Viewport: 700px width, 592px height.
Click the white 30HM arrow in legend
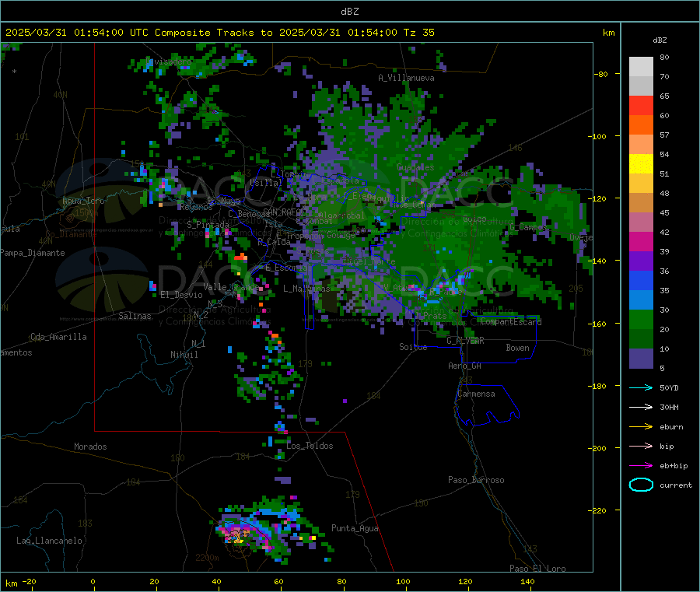pos(641,407)
